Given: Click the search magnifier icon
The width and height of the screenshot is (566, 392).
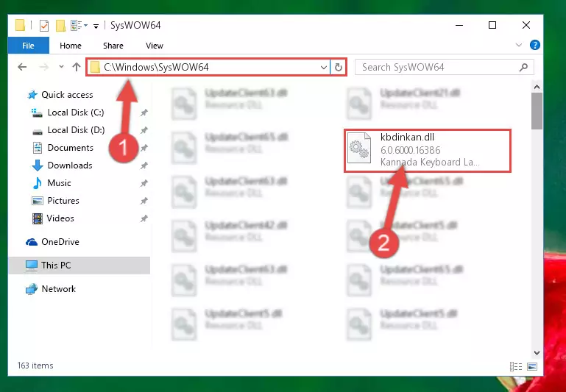Looking at the screenshot, I should click(x=523, y=67).
